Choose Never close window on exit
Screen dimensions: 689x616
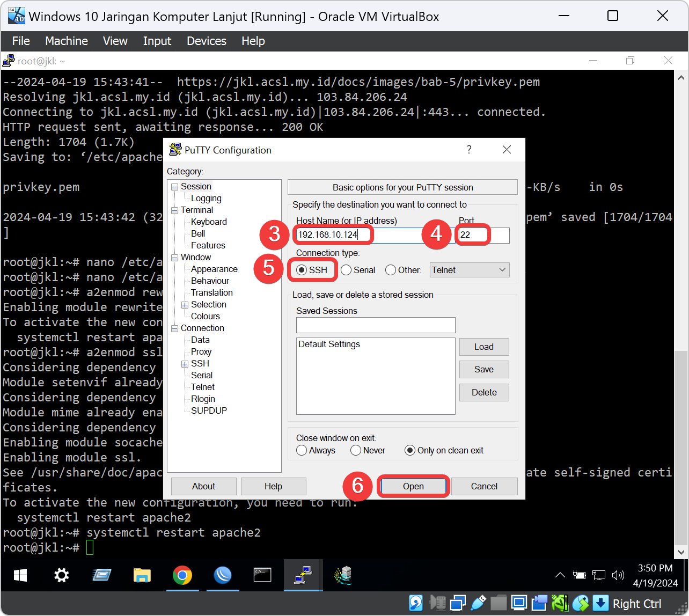point(368,450)
